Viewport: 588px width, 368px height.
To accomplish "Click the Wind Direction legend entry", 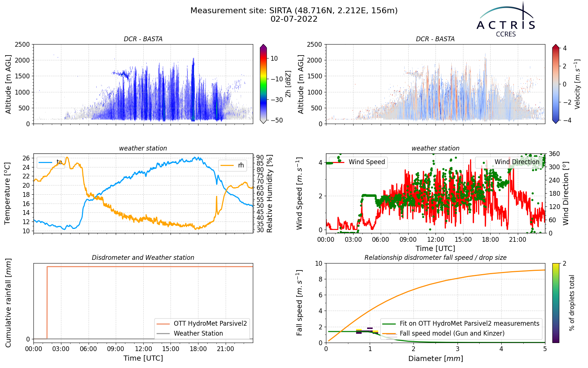I will [508, 162].
